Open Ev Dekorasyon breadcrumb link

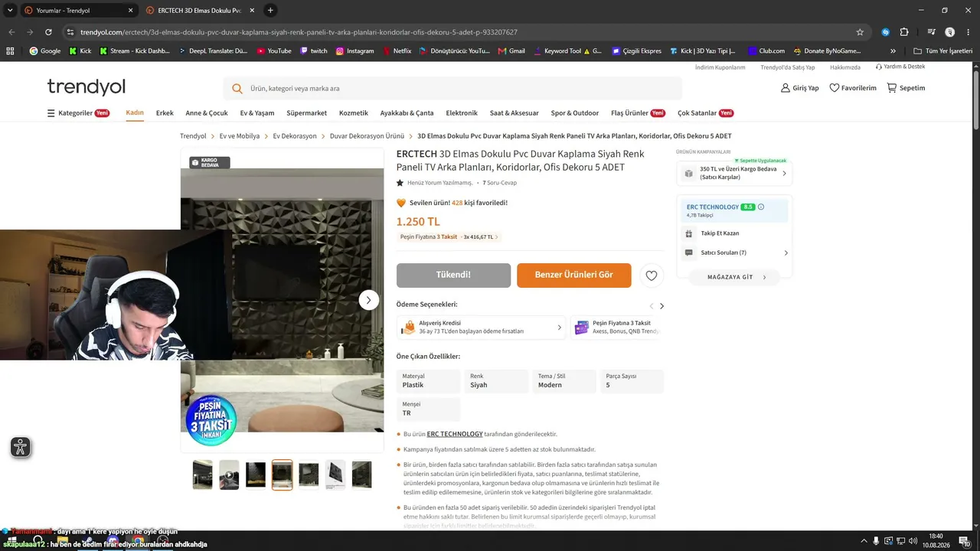[x=295, y=136]
